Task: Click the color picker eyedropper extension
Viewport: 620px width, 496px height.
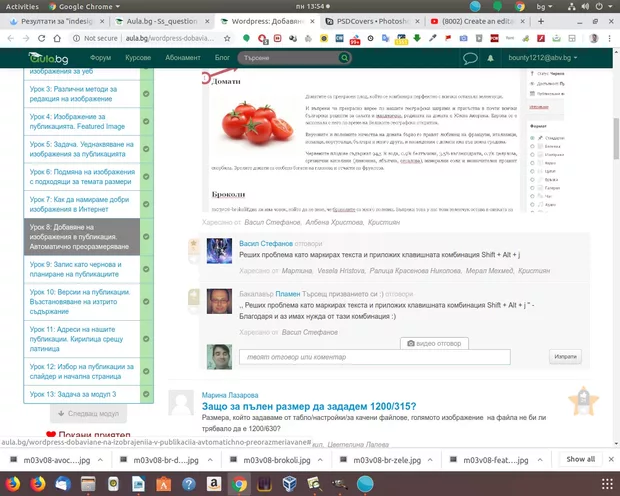Action: point(433,38)
